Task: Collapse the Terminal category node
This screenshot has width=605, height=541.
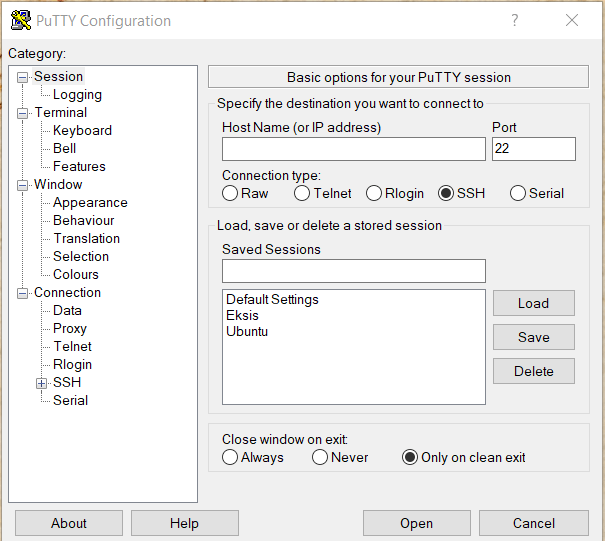Action: (x=23, y=113)
